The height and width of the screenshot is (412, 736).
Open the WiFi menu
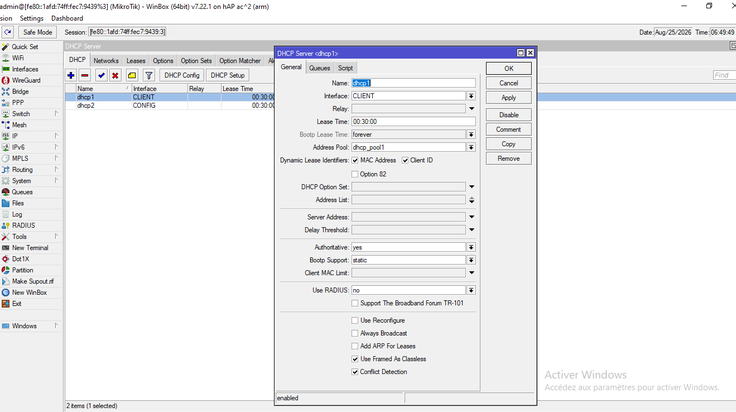coord(18,58)
